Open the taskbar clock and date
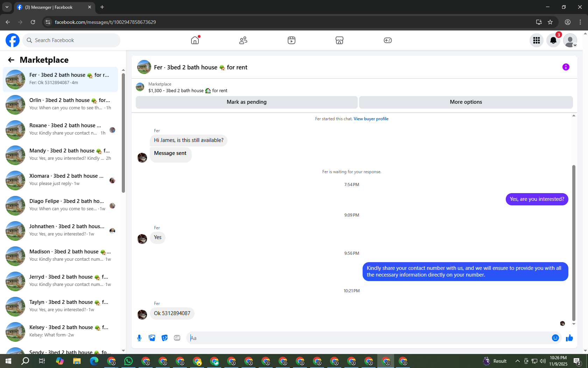The width and height of the screenshot is (588, 368). click(558, 361)
